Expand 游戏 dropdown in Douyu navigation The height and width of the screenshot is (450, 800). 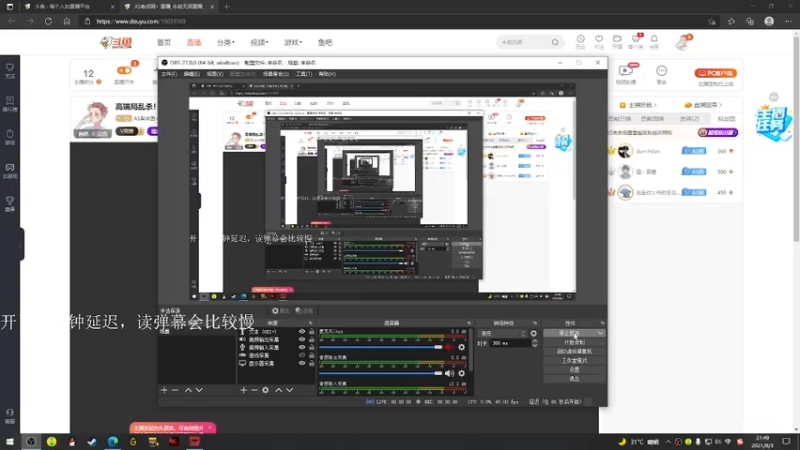(x=293, y=42)
